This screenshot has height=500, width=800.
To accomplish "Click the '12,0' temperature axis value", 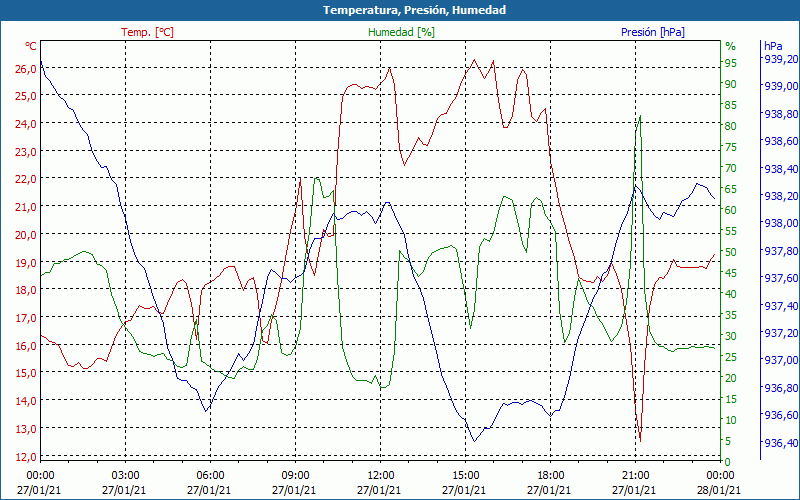I will tap(26, 457).
